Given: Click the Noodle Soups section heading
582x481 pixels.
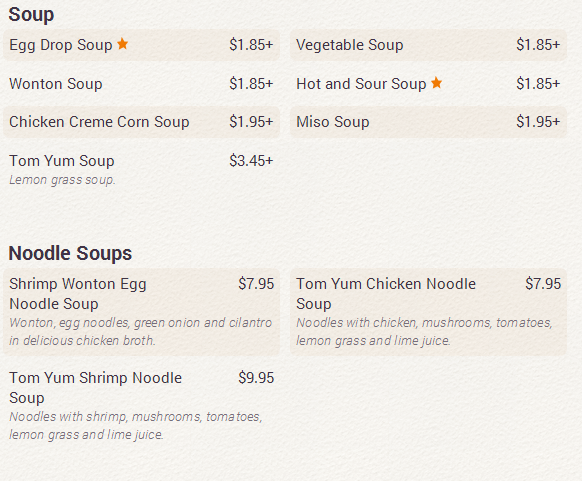Looking at the screenshot, I should (70, 253).
